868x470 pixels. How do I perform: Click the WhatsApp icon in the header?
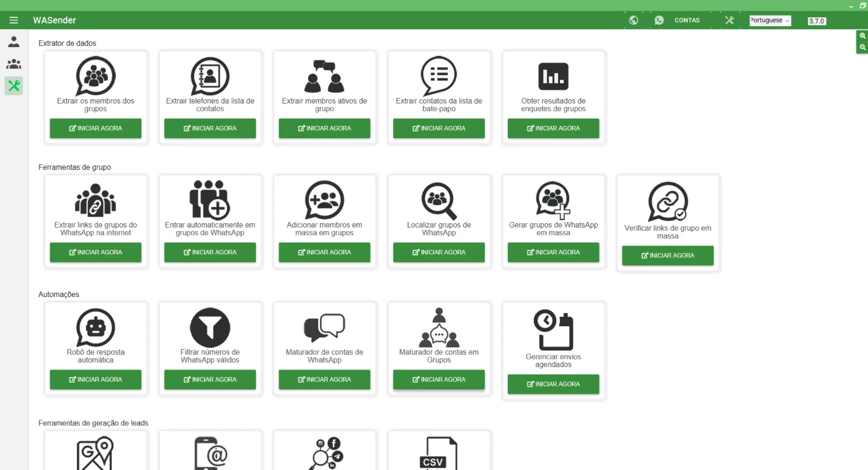659,20
